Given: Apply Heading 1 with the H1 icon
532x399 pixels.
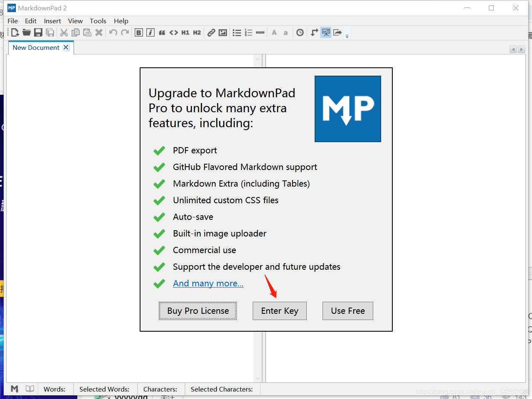Looking at the screenshot, I should coord(185,32).
